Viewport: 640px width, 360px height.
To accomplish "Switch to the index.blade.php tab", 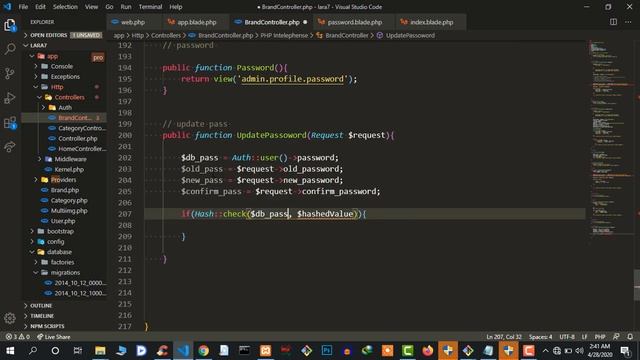I will click(431, 22).
